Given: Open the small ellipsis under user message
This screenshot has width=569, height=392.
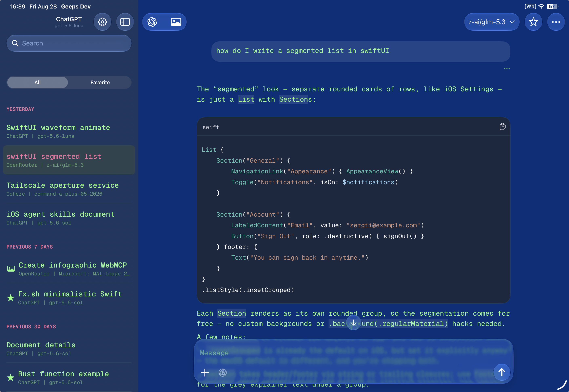Looking at the screenshot, I should (x=507, y=68).
